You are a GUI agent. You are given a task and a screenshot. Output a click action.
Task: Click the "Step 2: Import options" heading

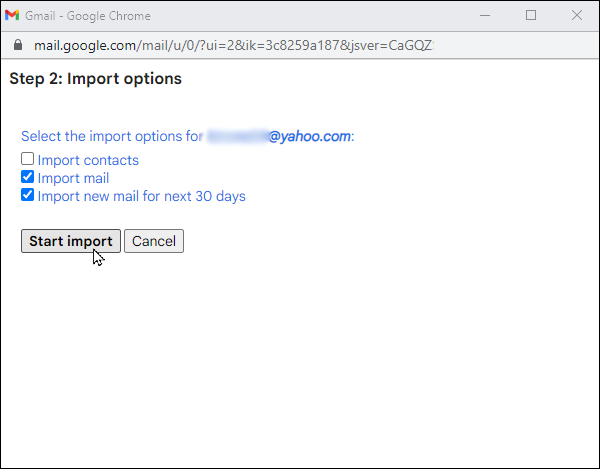(x=95, y=79)
